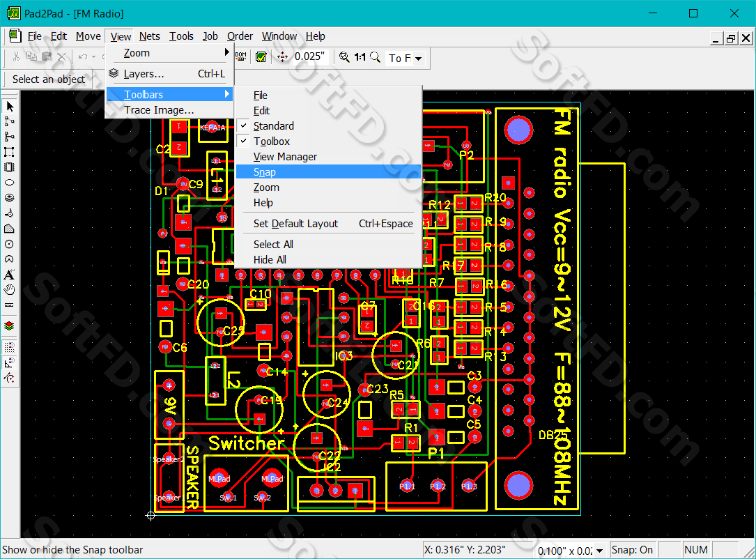Choose the circle tool in the toolbox
This screenshot has width=756, height=559.
(x=9, y=244)
